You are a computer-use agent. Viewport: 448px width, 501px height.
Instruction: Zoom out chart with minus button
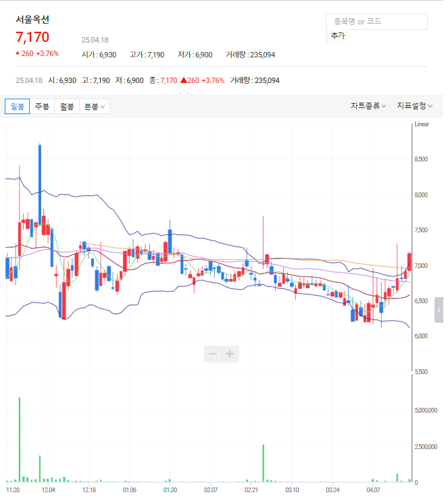[213, 354]
